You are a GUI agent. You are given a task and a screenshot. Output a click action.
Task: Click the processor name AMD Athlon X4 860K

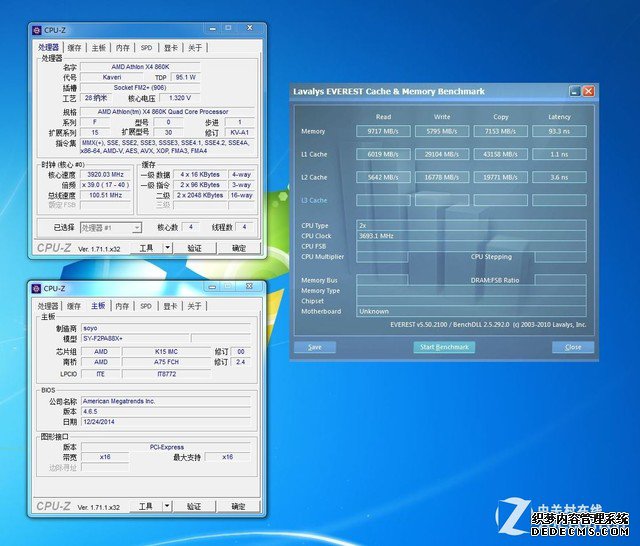[x=140, y=67]
